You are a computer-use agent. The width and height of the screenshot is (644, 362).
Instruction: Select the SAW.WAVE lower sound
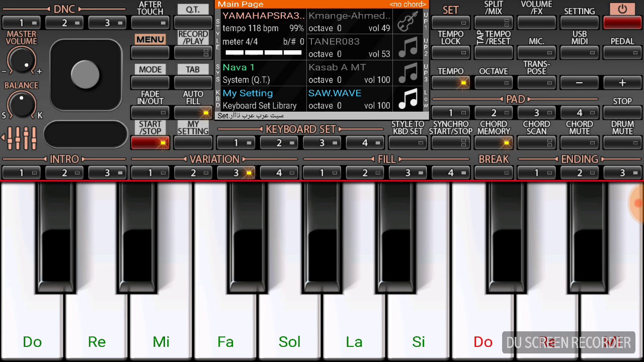point(349,99)
